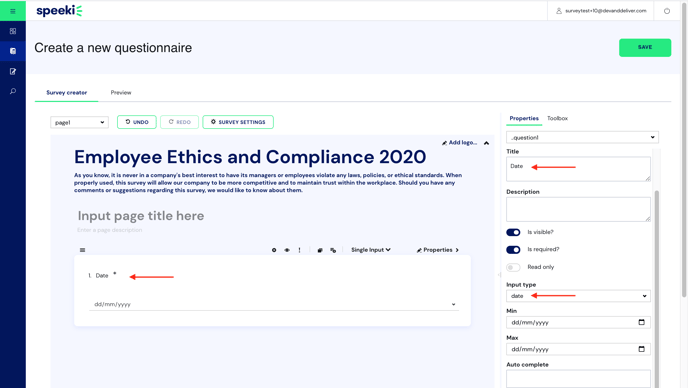Screen dimensions: 688x388
Task: Click the Description text area
Action: pyautogui.click(x=578, y=209)
